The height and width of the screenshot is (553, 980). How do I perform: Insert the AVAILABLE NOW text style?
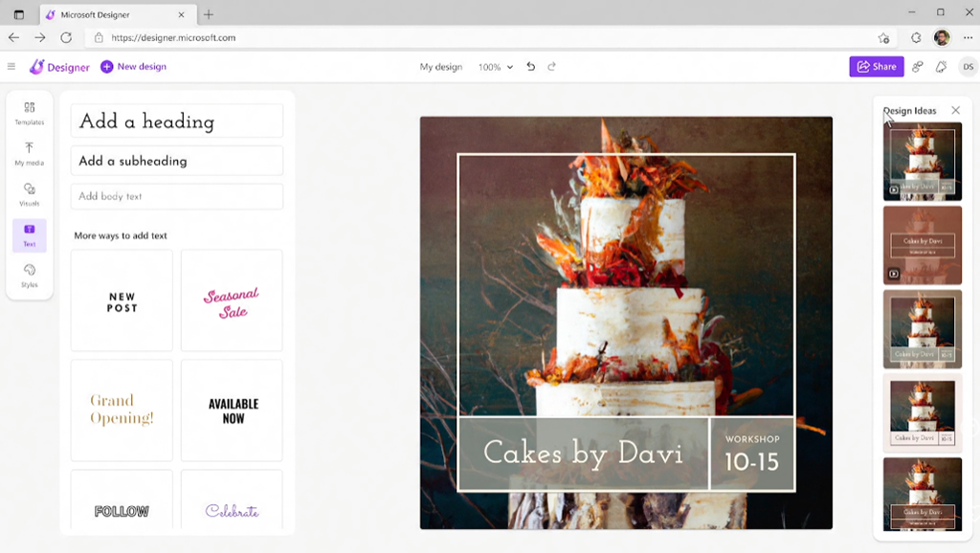click(232, 409)
